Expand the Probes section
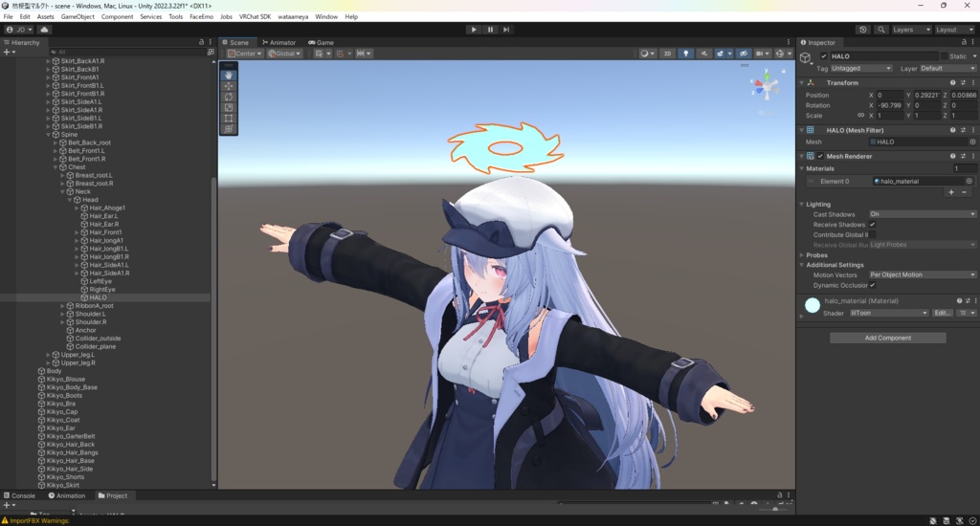Image resolution: width=980 pixels, height=526 pixels. click(x=802, y=255)
